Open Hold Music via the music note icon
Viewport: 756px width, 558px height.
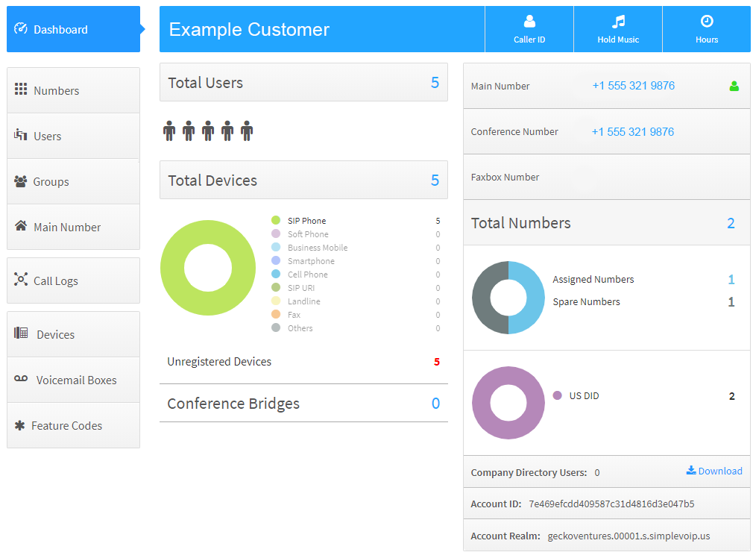click(618, 22)
